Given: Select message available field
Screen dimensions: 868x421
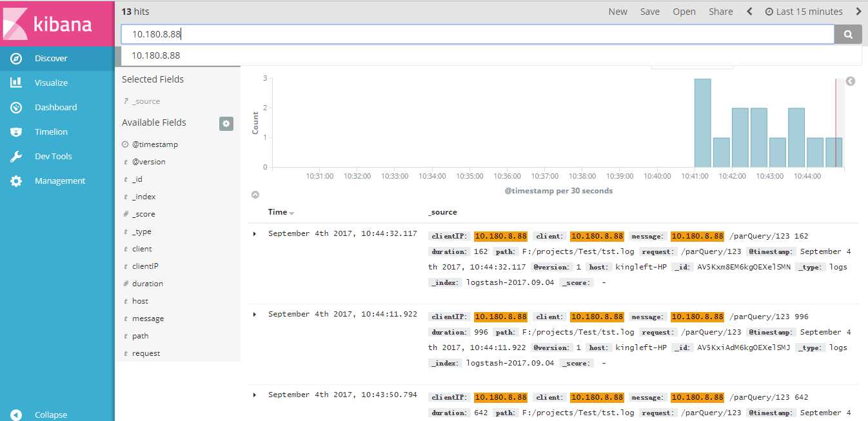Looking at the screenshot, I should click(148, 318).
